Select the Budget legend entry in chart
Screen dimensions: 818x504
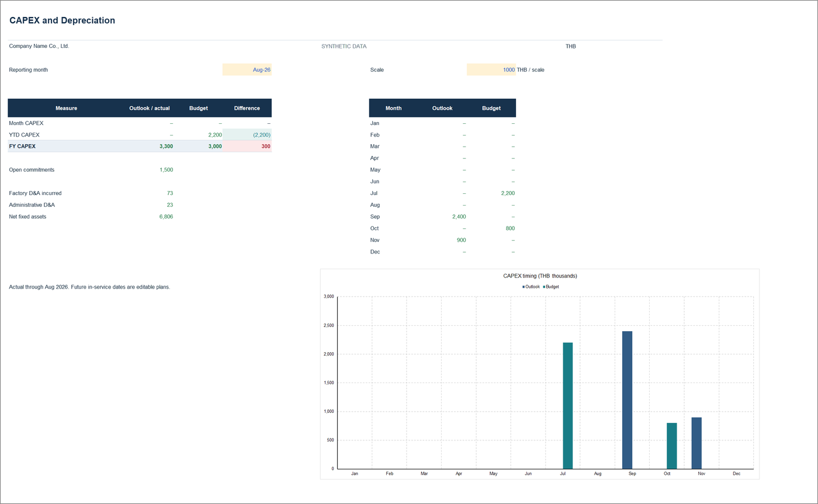[x=551, y=287]
